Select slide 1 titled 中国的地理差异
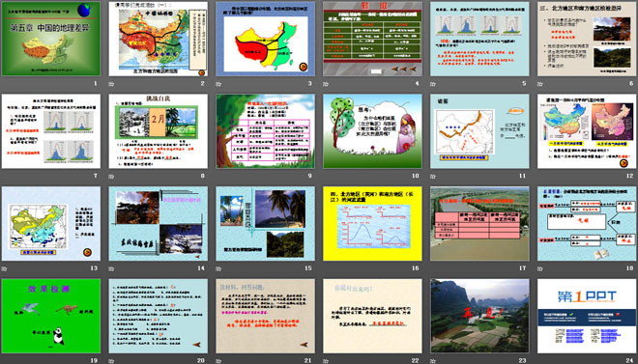The height and width of the screenshot is (364, 638). tap(51, 39)
